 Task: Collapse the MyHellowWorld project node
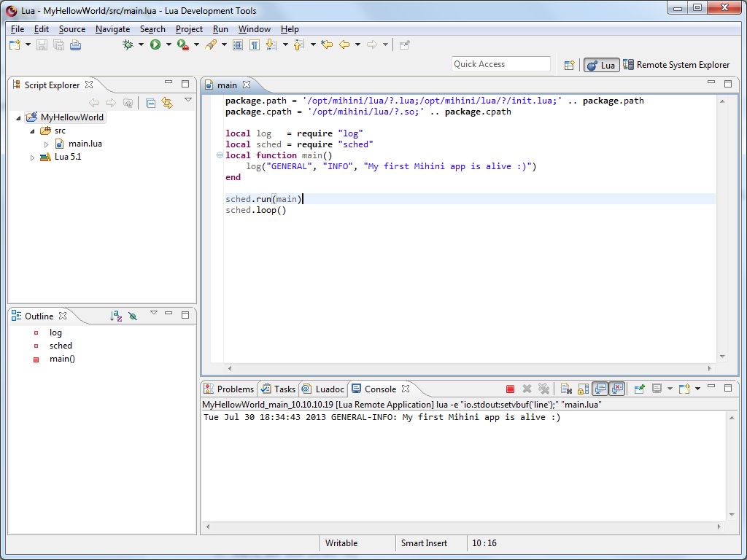click(18, 117)
